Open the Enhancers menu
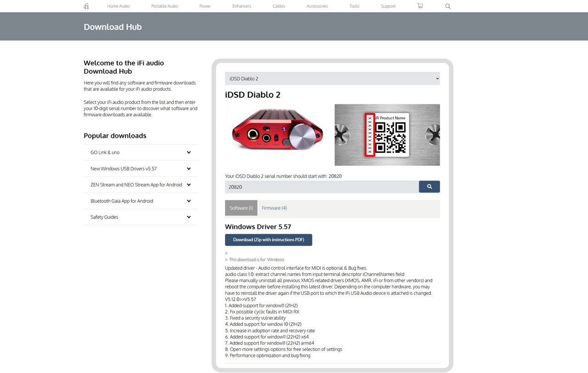The height and width of the screenshot is (373, 588). [x=242, y=6]
